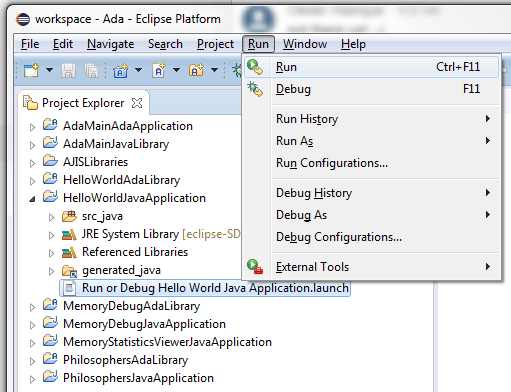The image size is (511, 392).
Task: Click the New Ada file toolbar icon
Action: coord(159,70)
